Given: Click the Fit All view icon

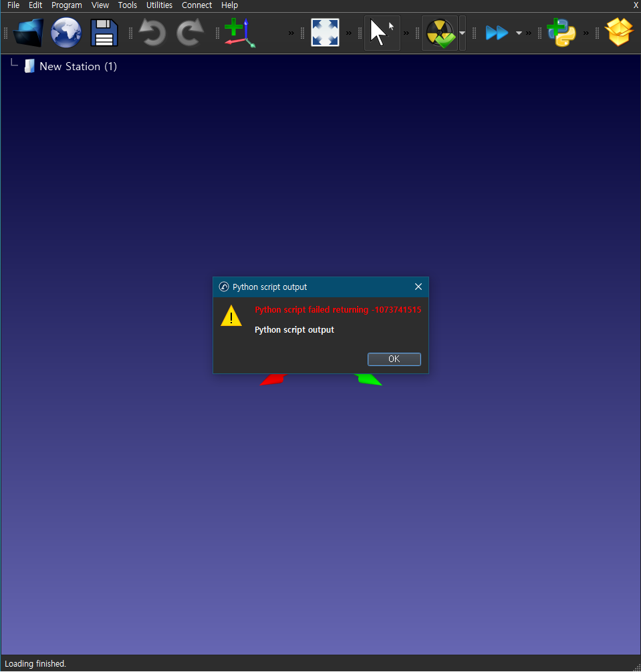Looking at the screenshot, I should pyautogui.click(x=325, y=33).
